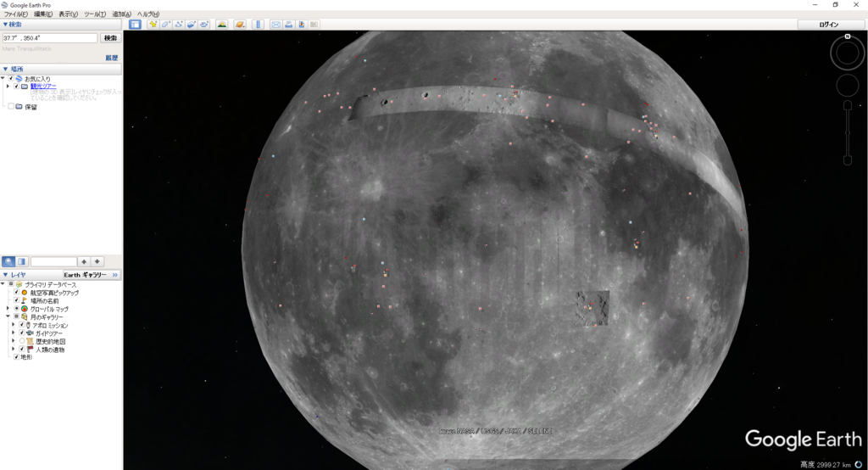Click the 保留 folder icon
Image resolution: width=868 pixels, height=470 pixels.
coord(19,106)
